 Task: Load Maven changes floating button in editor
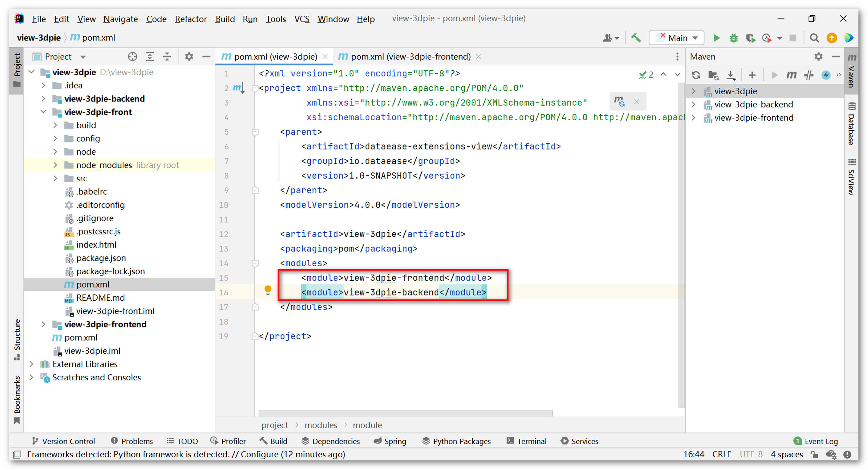pyautogui.click(x=619, y=101)
